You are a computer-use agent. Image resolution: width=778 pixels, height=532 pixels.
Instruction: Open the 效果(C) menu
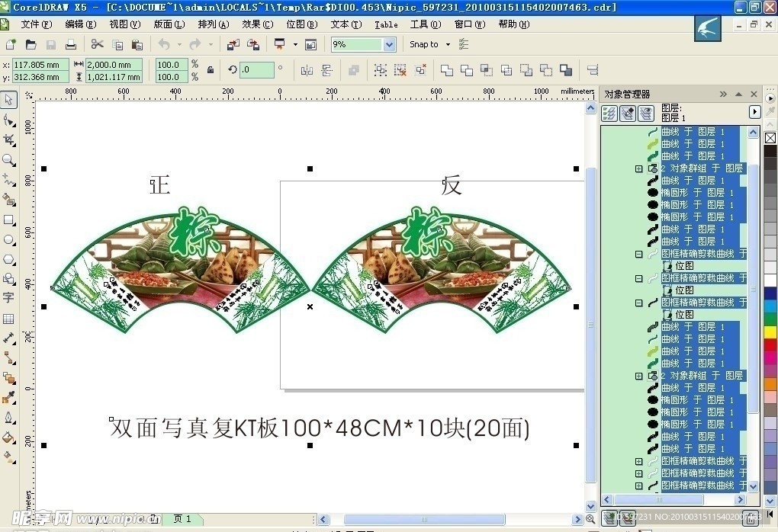pyautogui.click(x=257, y=24)
